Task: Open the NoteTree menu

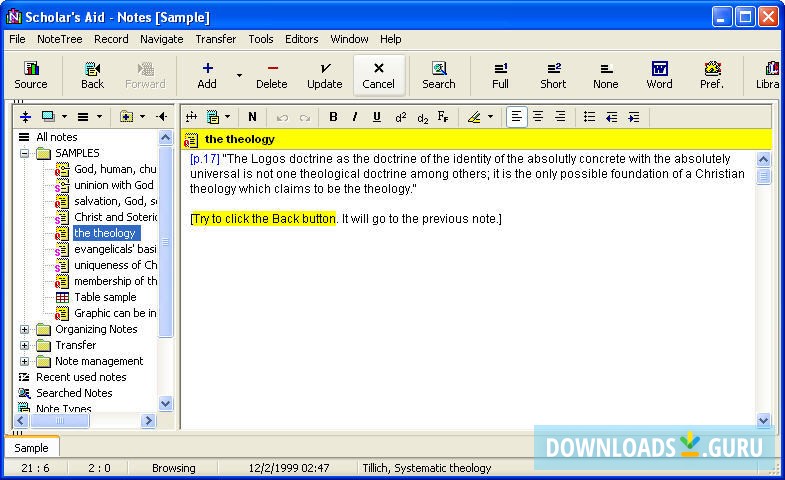Action: click(60, 39)
